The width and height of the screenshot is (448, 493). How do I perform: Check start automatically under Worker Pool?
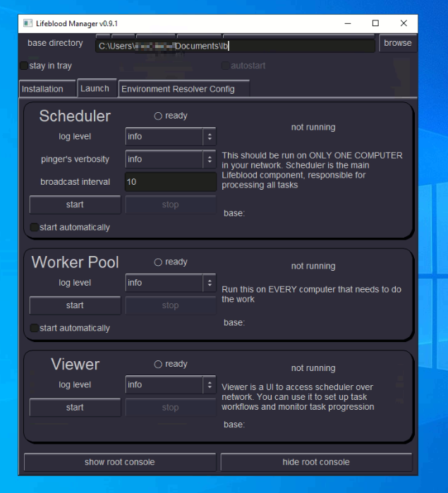(34, 328)
